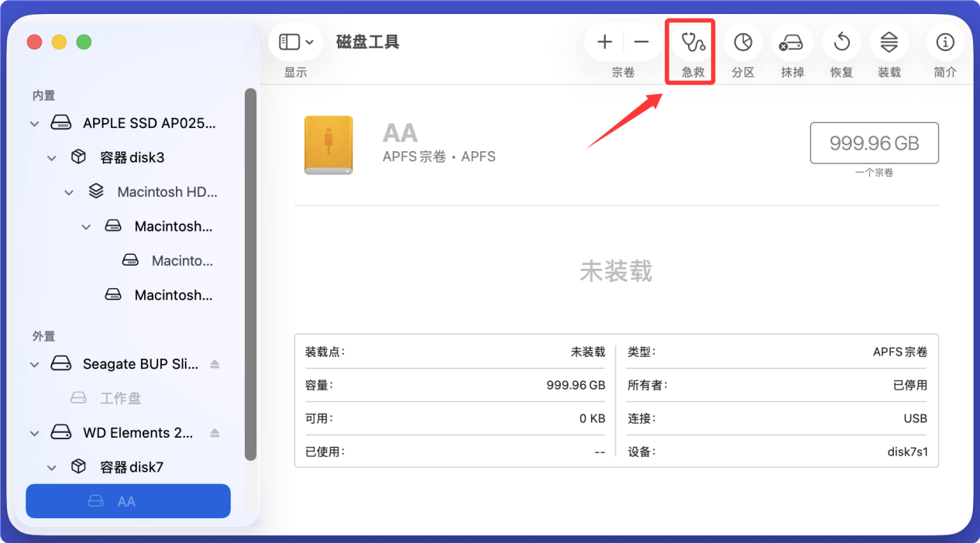Add a new volume with plus icon
The height and width of the screenshot is (543, 980).
[x=604, y=43]
